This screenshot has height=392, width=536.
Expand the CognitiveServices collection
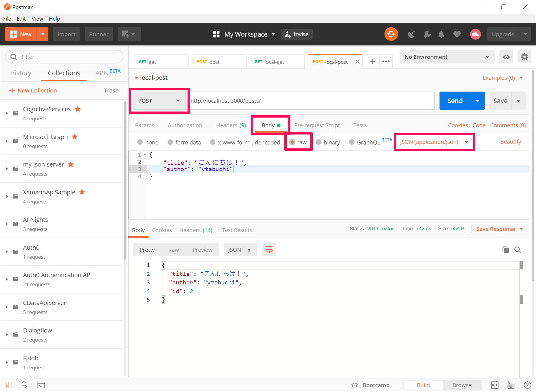(x=7, y=113)
